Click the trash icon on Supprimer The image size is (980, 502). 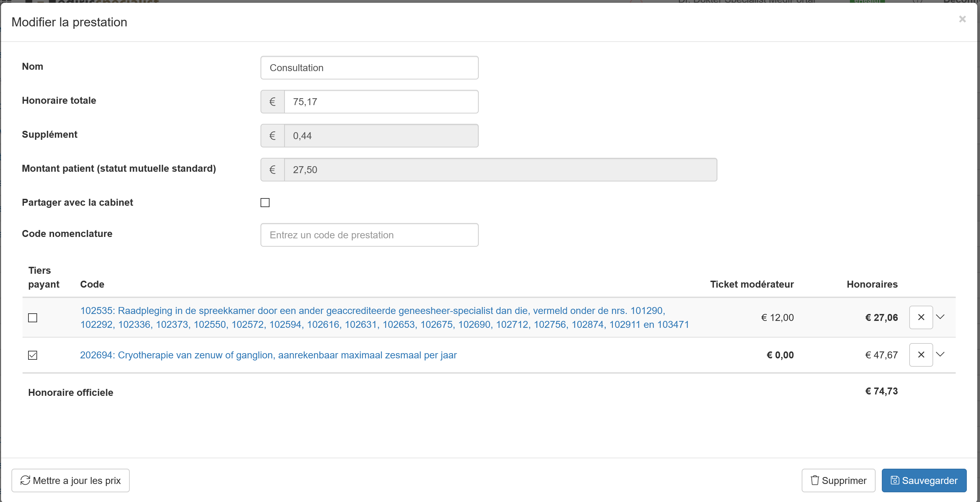pyautogui.click(x=815, y=480)
